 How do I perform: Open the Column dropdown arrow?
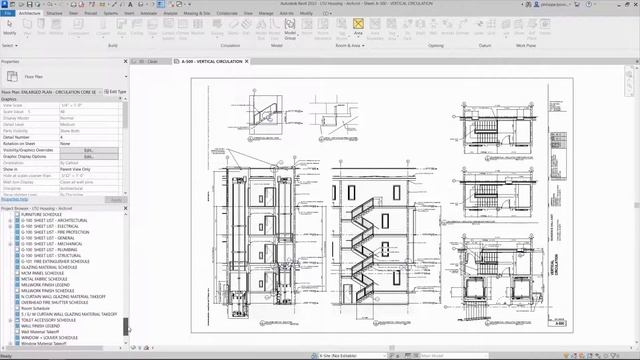(103, 38)
